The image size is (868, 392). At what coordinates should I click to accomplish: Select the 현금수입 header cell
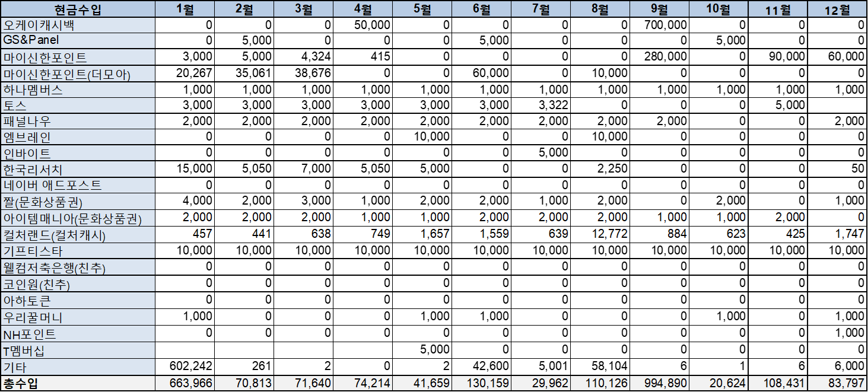click(x=78, y=9)
